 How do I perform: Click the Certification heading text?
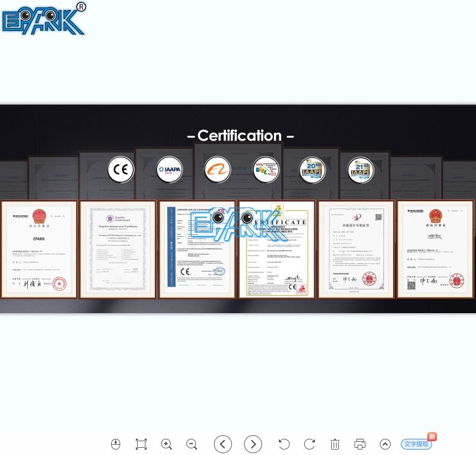coord(240,136)
